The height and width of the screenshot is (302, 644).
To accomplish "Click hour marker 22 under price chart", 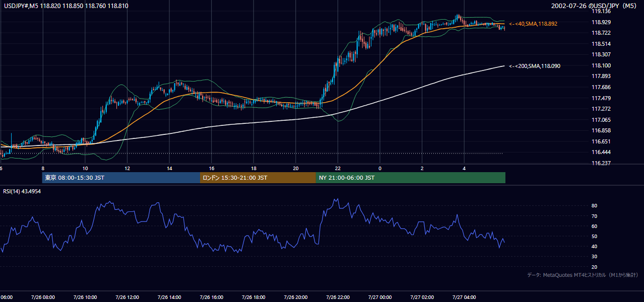I will click(x=338, y=168).
